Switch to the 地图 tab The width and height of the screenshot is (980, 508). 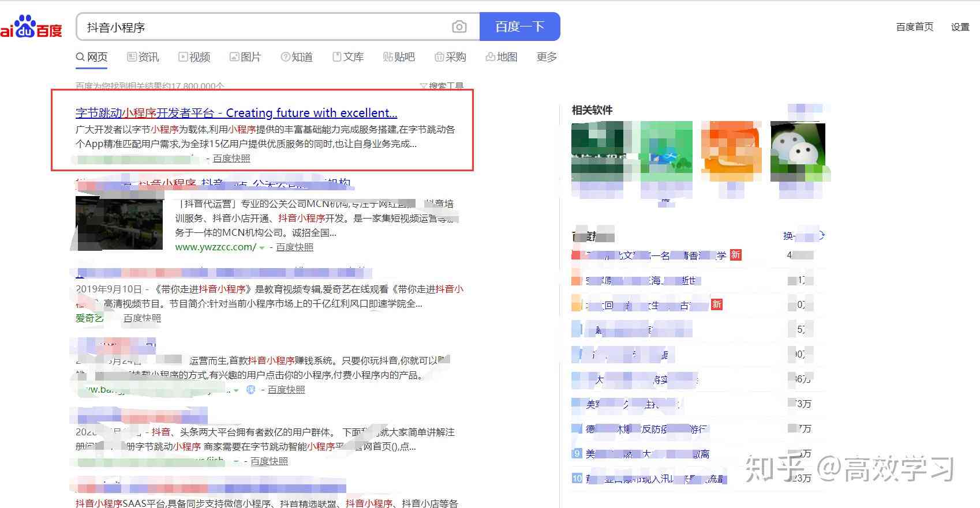[502, 57]
